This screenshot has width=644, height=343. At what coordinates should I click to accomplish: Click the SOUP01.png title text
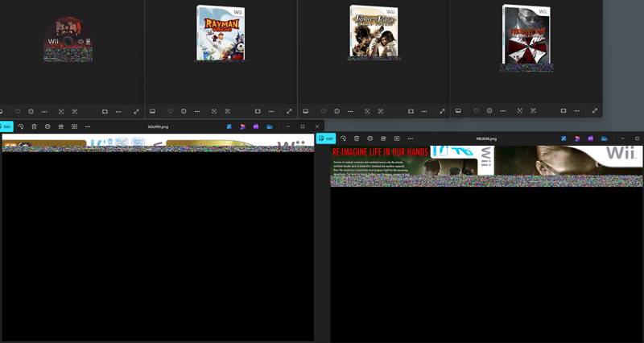point(158,126)
